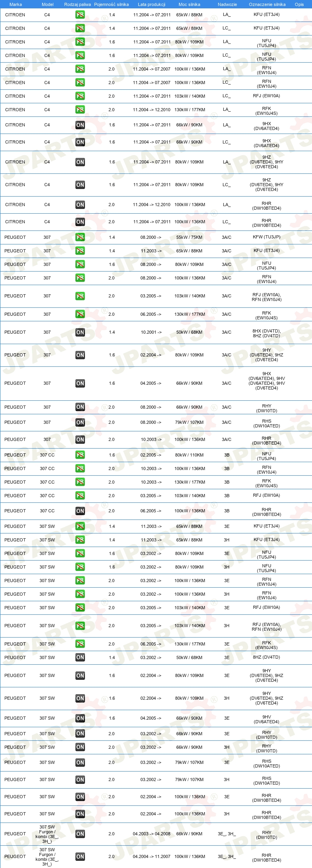This screenshot has height=868, width=312.
Task: Click PB icon in Citroen C4 RFJ (EW10A) row
Action: tap(80, 96)
